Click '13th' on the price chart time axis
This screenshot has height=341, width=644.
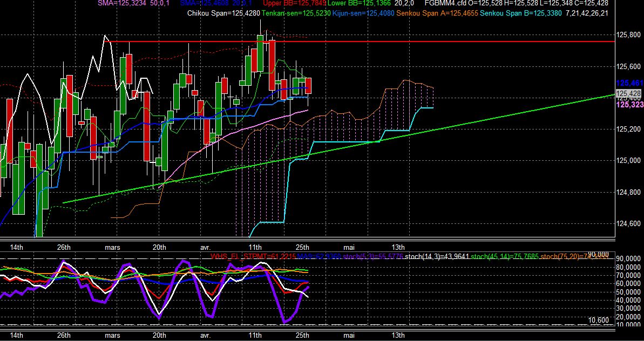click(x=398, y=247)
